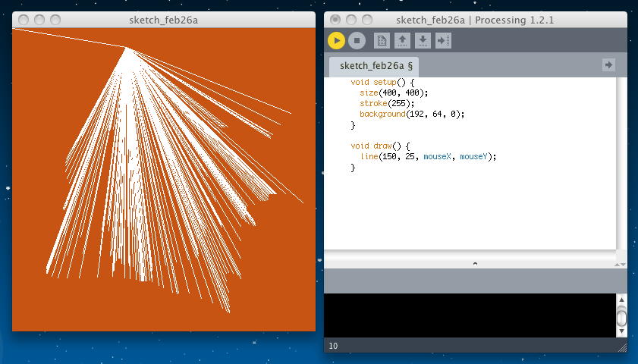Open the tab menu arrow button
638x364 pixels.
point(608,65)
